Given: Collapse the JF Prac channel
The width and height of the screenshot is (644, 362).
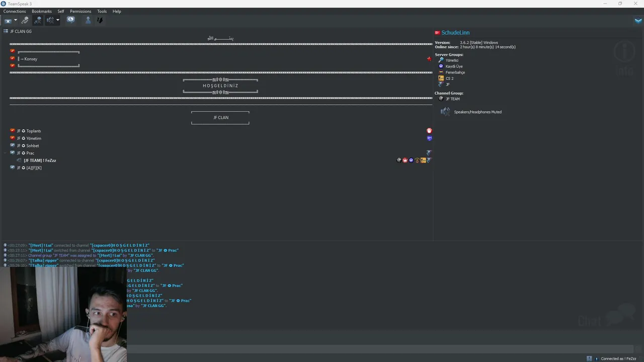Looking at the screenshot, I should pyautogui.click(x=6, y=153).
